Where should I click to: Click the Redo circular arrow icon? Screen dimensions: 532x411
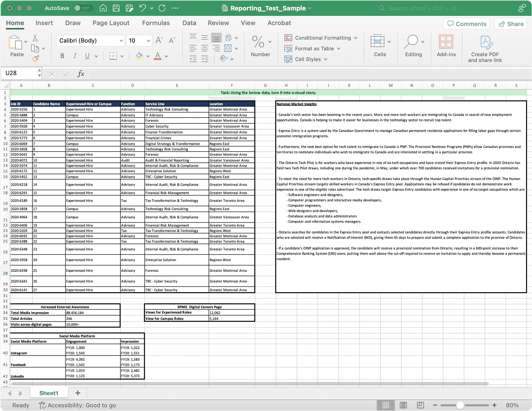pos(162,8)
